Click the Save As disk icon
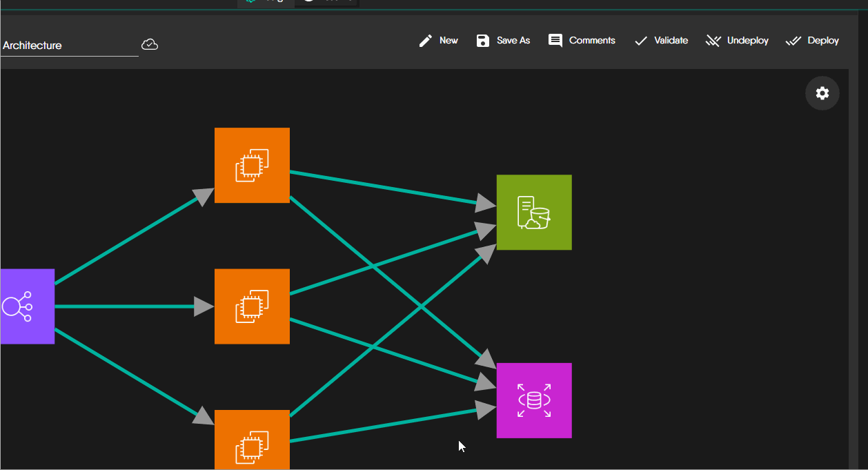 pyautogui.click(x=482, y=40)
